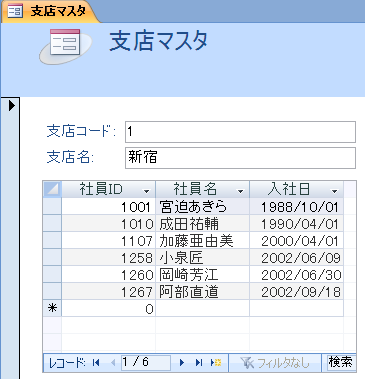
Task: Select the row selector for 宮迫あきら
Action: click(52, 207)
